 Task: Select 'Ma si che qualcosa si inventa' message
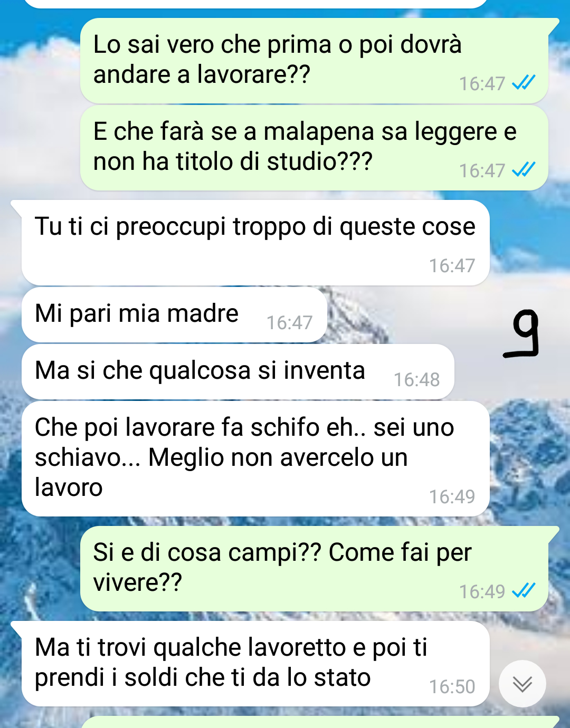coord(237,372)
